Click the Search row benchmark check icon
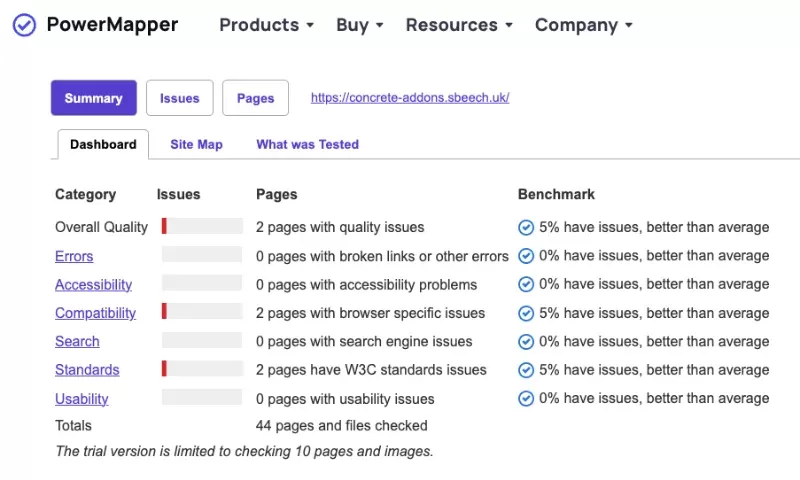This screenshot has width=800, height=480. pos(526,342)
